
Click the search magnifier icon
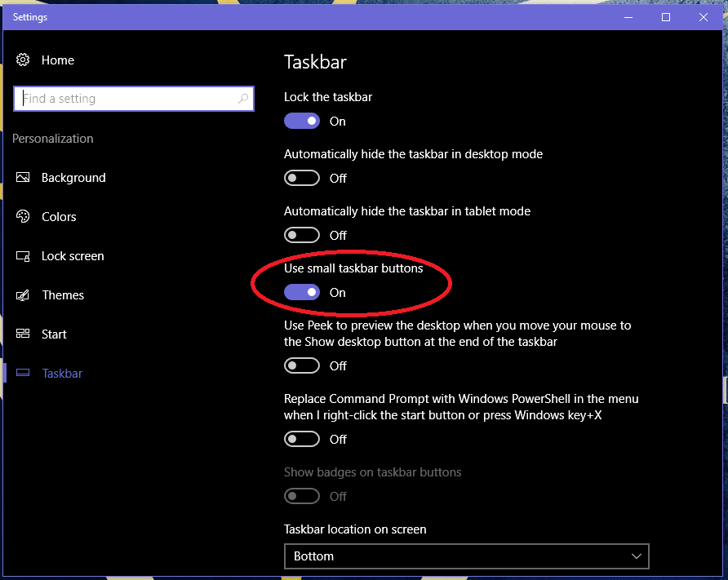[x=243, y=99]
